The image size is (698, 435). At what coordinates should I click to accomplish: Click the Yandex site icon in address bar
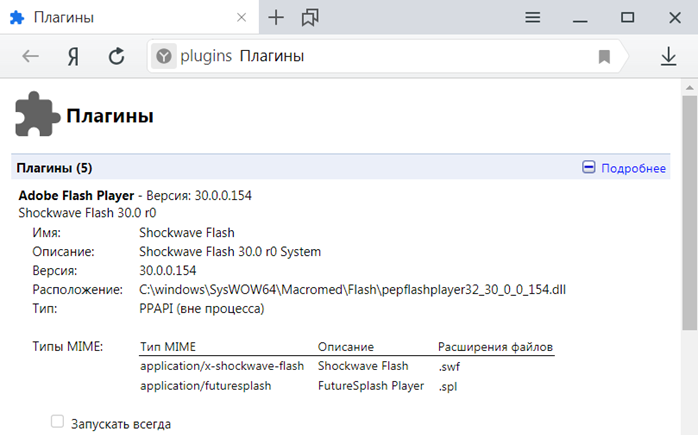(163, 56)
